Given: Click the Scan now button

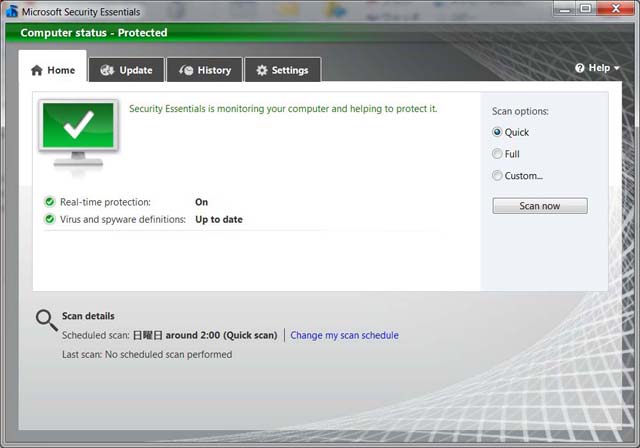Looking at the screenshot, I should point(540,206).
